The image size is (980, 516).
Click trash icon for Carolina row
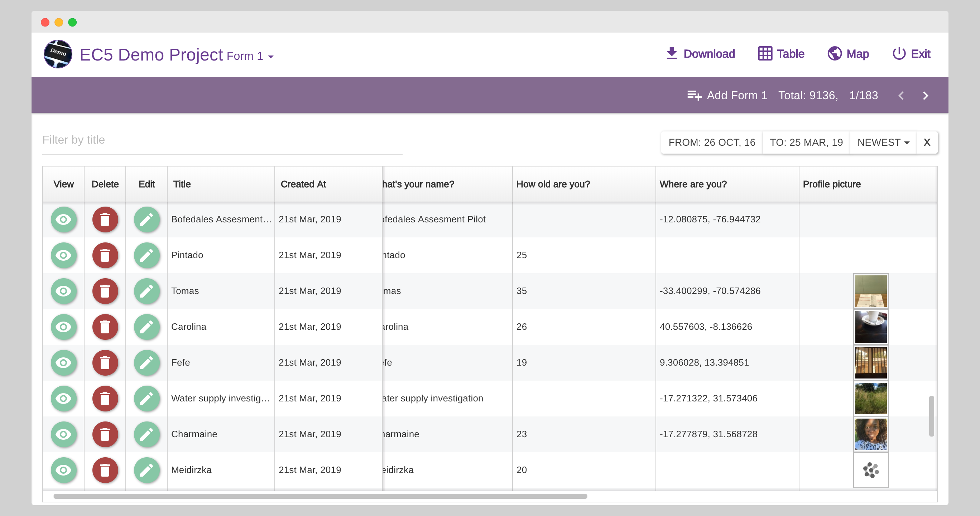(x=105, y=327)
